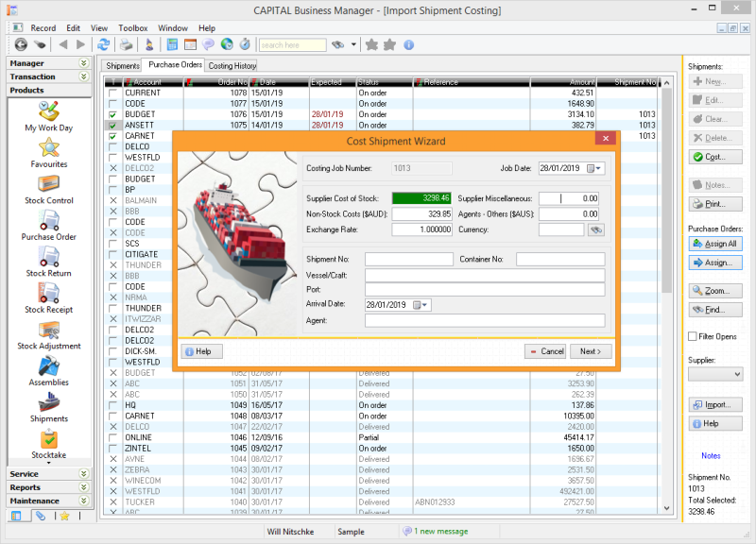
Task: Click Next in the wizard
Action: (x=591, y=351)
